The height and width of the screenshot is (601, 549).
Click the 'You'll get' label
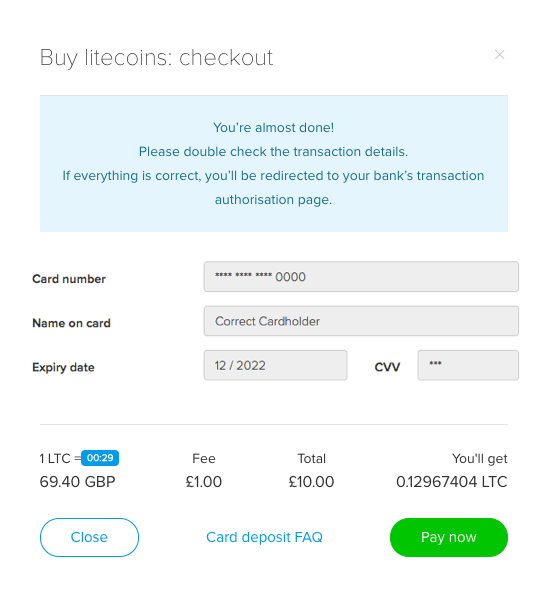[480, 459]
